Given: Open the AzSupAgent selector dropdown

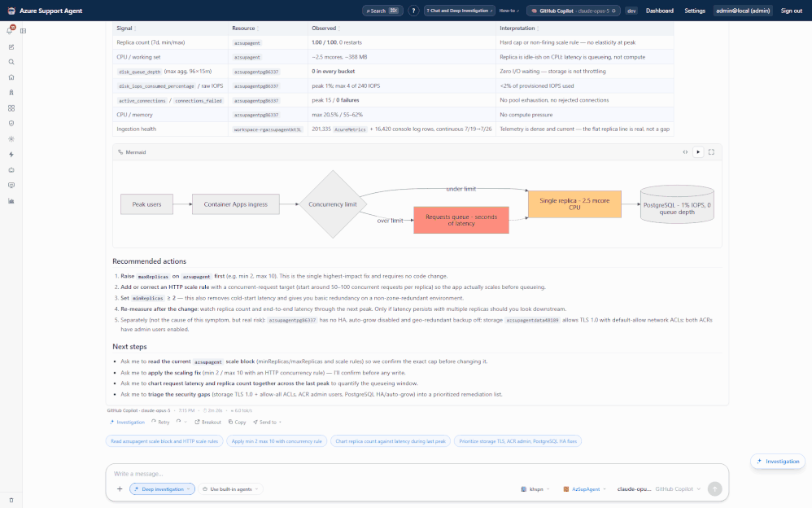Looking at the screenshot, I should point(585,488).
